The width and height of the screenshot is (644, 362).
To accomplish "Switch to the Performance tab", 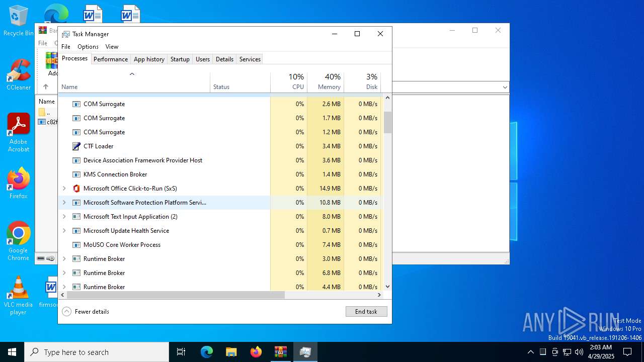I will (x=111, y=59).
